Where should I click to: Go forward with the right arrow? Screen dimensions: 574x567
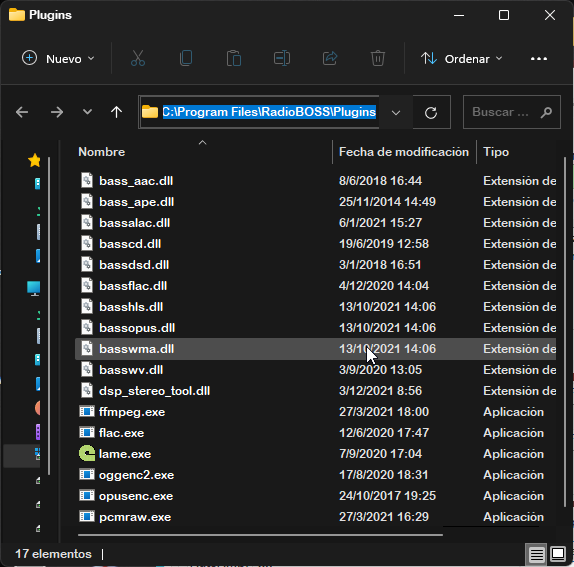(57, 112)
